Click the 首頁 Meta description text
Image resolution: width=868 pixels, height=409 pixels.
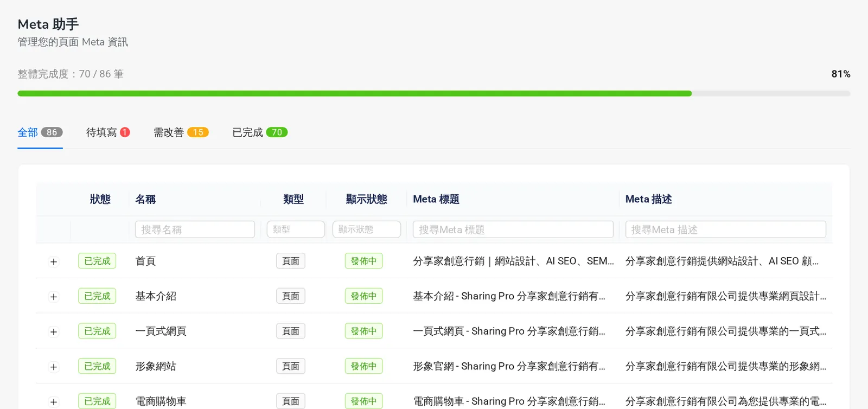tap(722, 261)
